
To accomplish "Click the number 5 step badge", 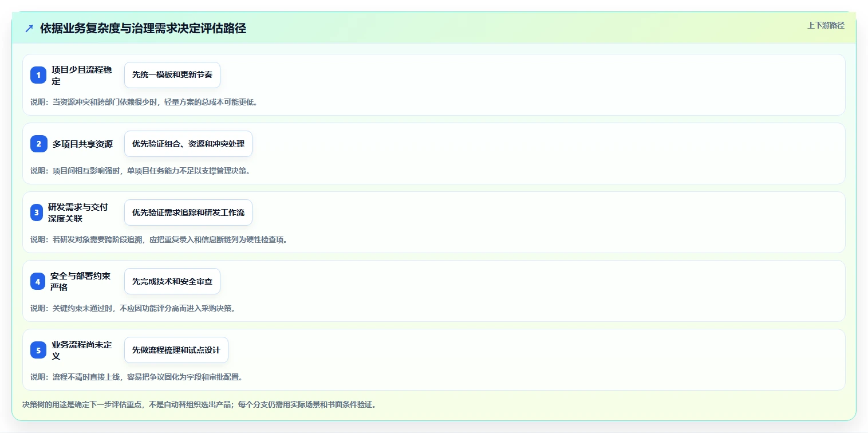I will pos(38,350).
